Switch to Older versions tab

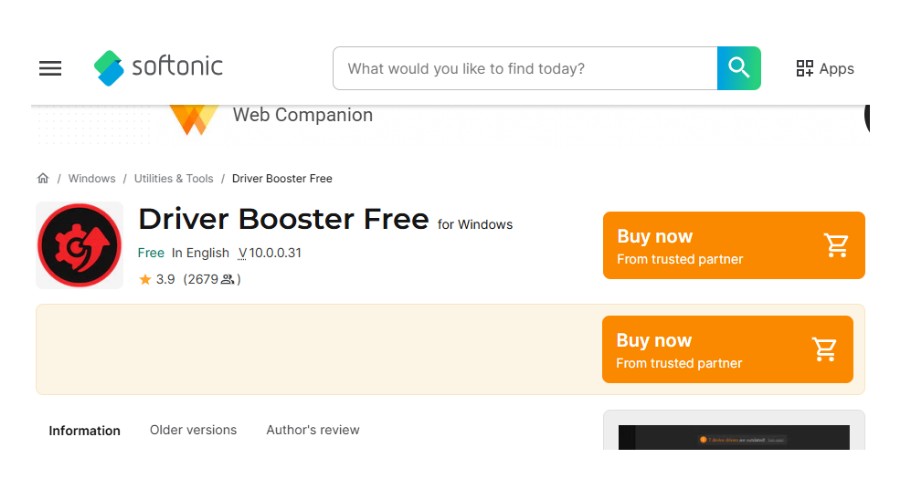coord(193,430)
